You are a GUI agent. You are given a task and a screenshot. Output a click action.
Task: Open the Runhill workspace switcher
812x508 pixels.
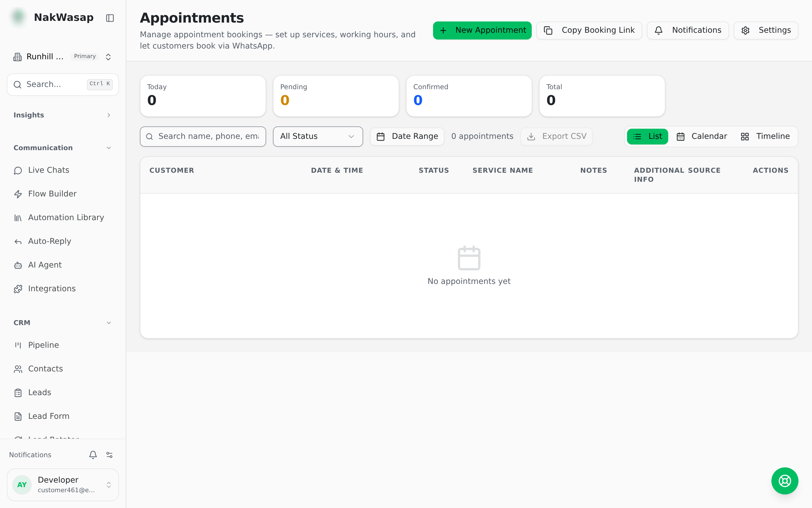pos(63,56)
